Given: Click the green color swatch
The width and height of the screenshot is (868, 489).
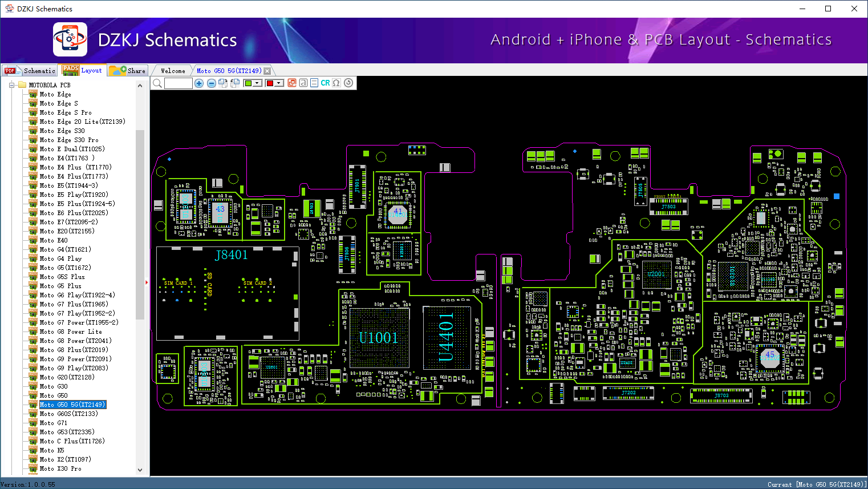Looking at the screenshot, I should [x=248, y=83].
